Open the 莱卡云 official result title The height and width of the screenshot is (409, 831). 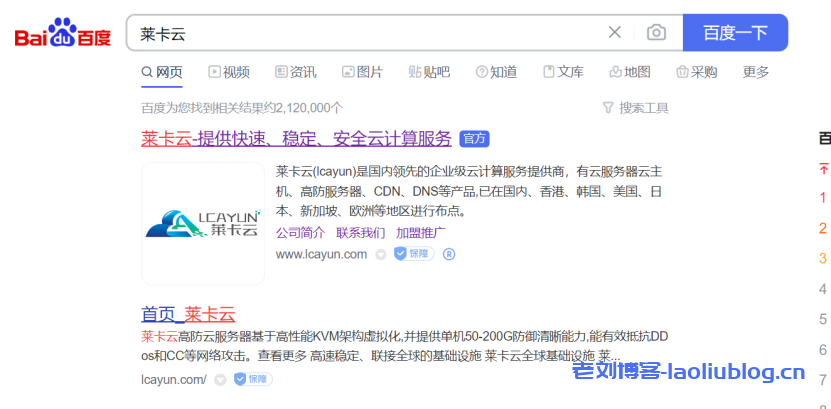click(297, 139)
